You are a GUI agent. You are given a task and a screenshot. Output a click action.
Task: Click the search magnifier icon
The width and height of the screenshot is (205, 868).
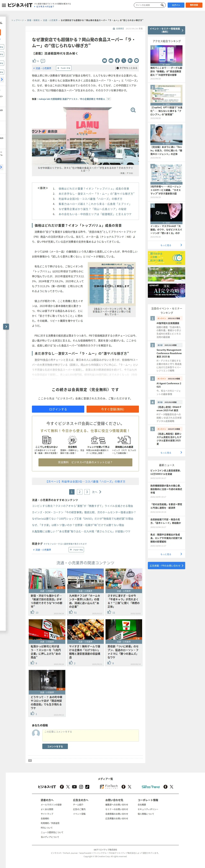[x=162, y=5]
